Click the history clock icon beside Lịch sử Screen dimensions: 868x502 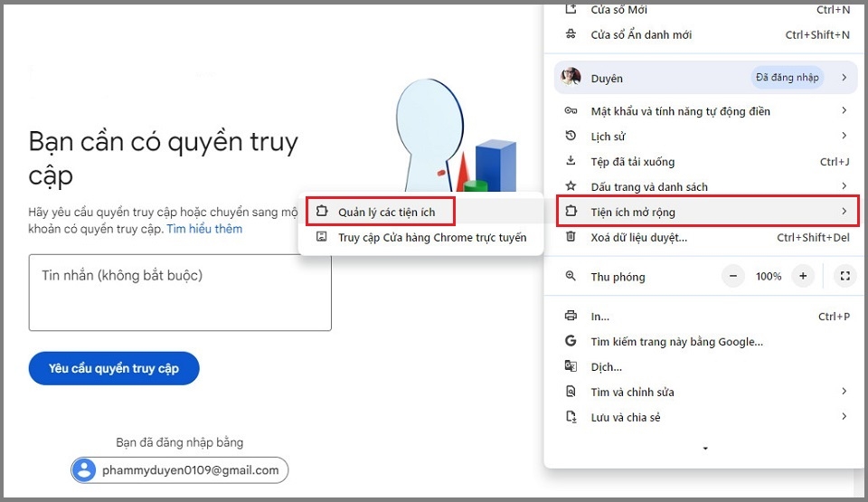pyautogui.click(x=571, y=136)
